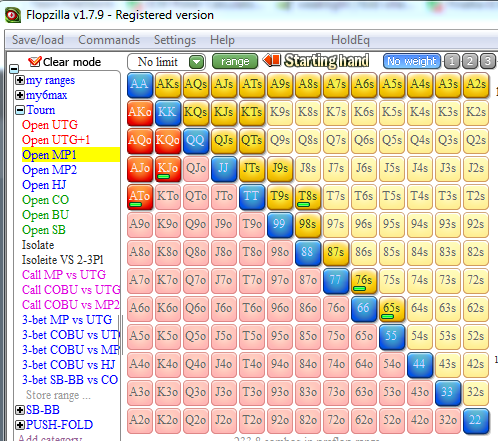Load the Isolate range

38,245
